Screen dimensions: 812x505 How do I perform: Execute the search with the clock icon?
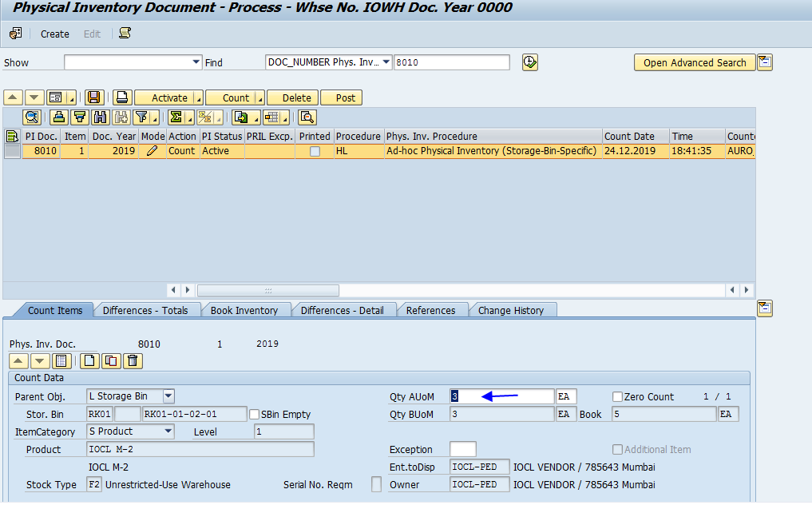[x=530, y=62]
